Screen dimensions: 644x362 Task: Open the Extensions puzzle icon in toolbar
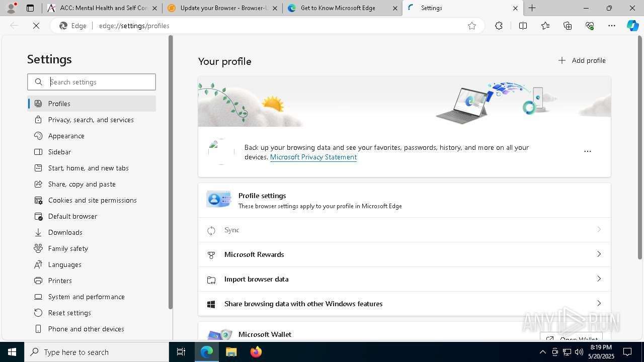(499, 26)
